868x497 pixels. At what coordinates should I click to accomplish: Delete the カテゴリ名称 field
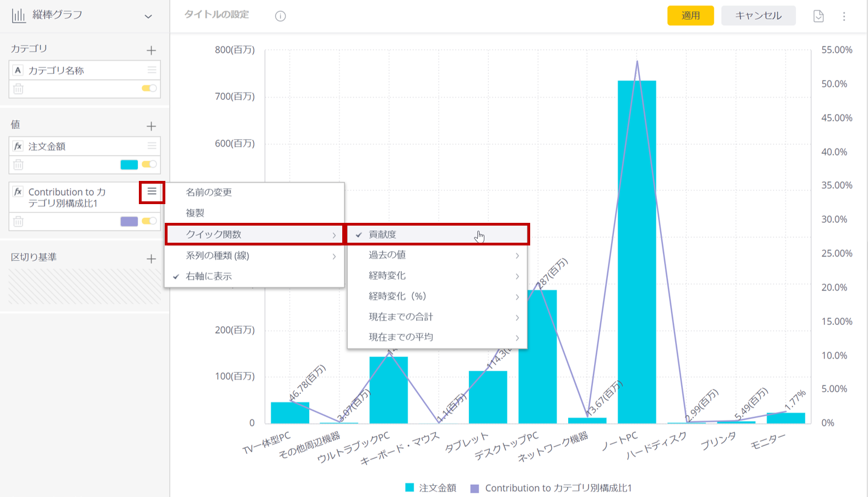[x=18, y=88]
